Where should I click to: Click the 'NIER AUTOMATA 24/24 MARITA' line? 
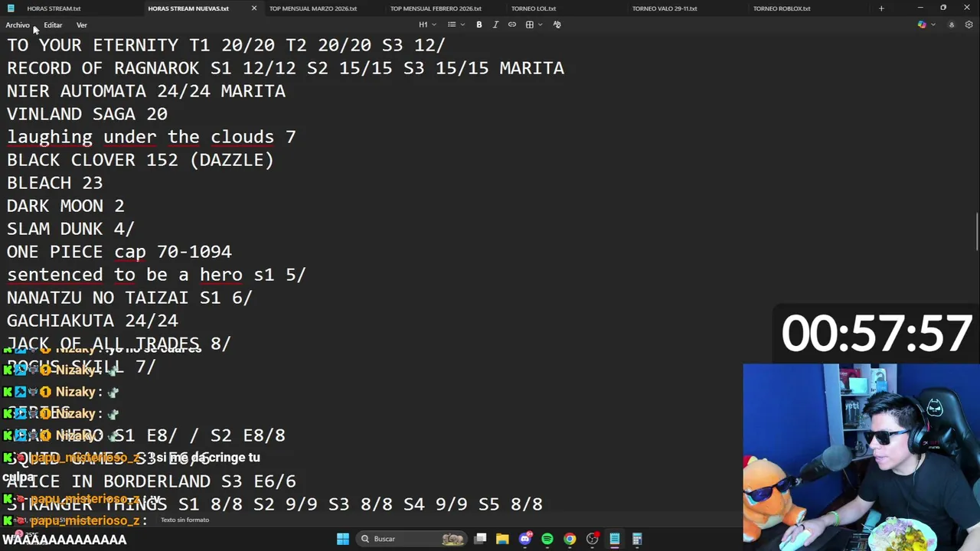click(146, 91)
